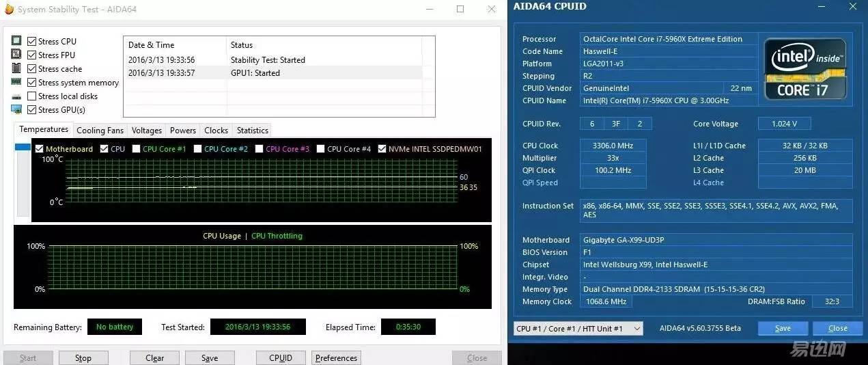Click the disk drive icon beside Stress local disks
Image resolution: width=868 pixels, height=365 pixels.
coord(16,96)
